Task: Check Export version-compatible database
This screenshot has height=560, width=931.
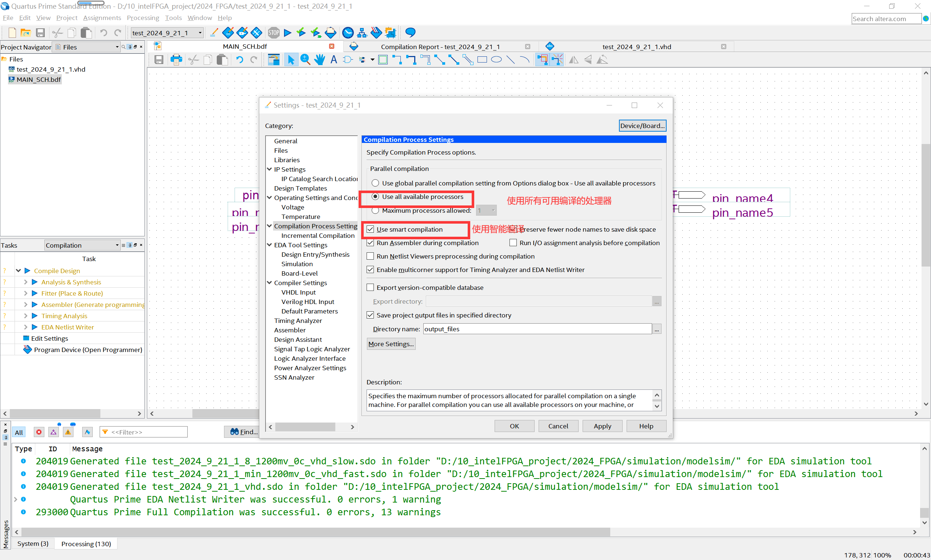Action: [370, 288]
